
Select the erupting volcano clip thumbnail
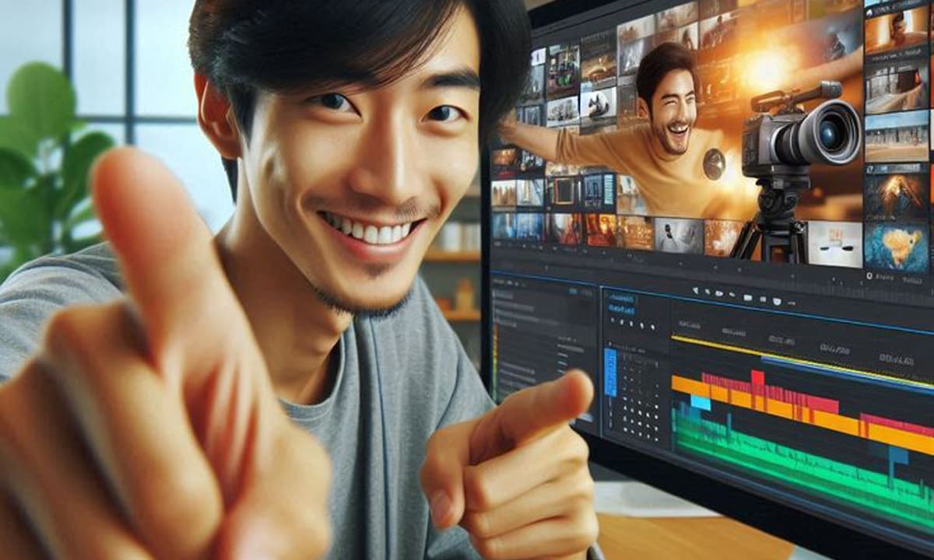click(896, 194)
